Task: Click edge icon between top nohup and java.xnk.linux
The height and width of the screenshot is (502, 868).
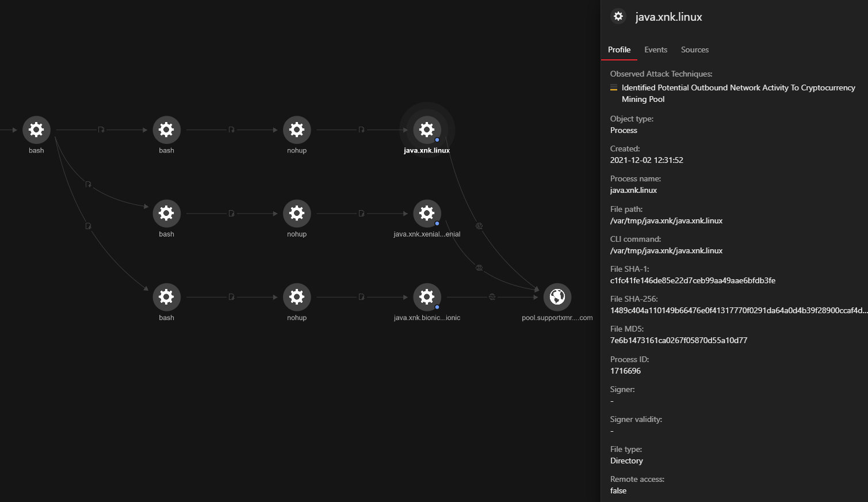Action: (x=361, y=130)
